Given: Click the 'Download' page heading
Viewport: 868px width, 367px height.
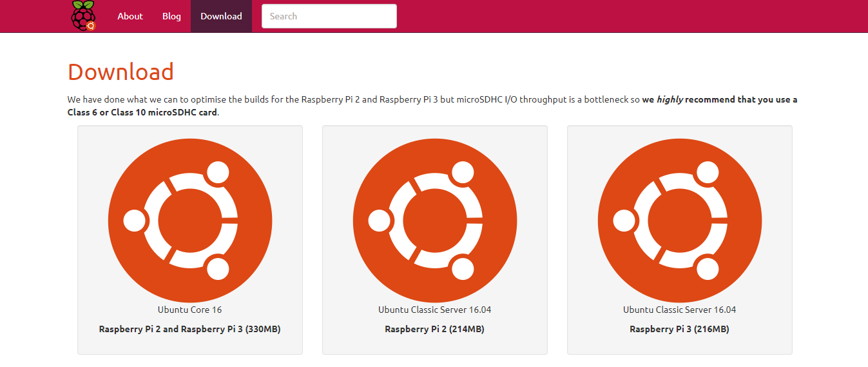Looking at the screenshot, I should 121,72.
